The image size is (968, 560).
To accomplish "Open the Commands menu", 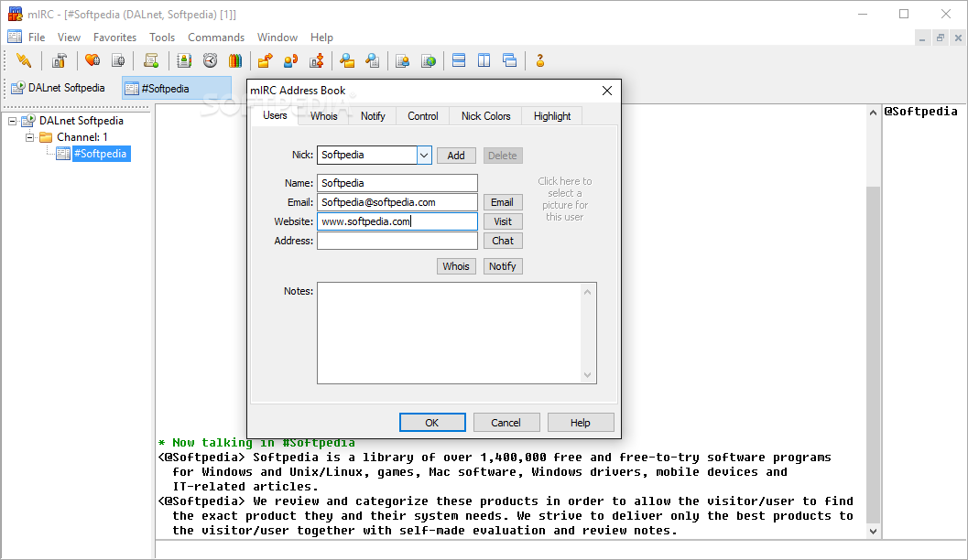I will (216, 37).
